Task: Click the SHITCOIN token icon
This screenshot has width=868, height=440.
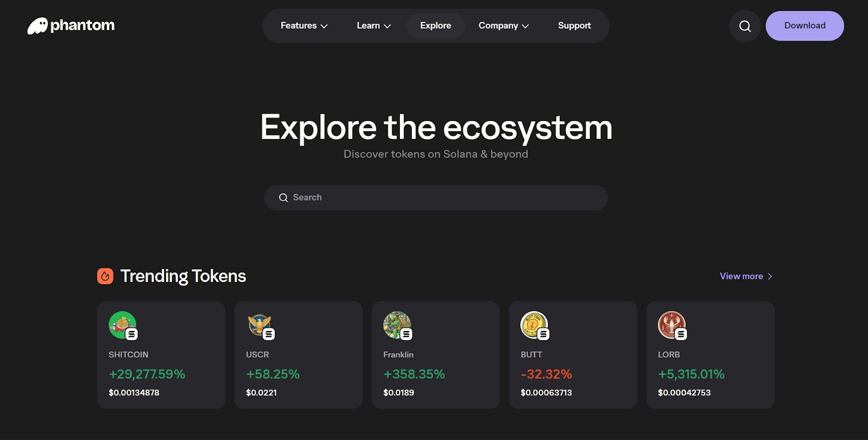Action: tap(122, 324)
